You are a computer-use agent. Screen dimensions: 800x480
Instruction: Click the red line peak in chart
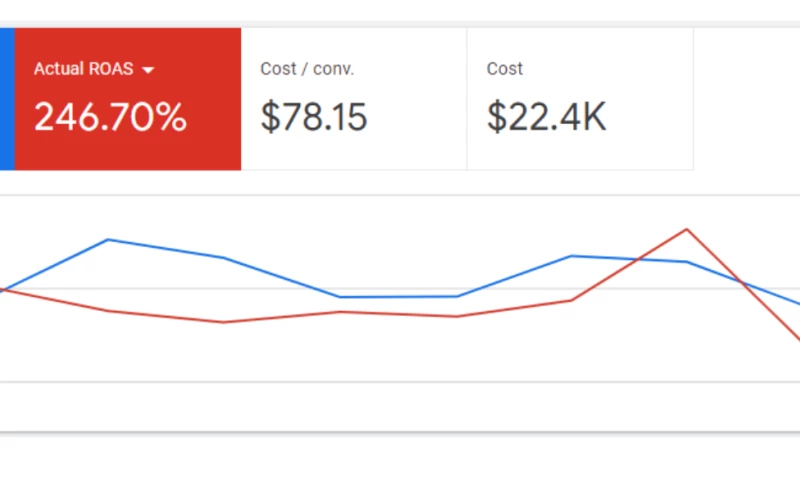pos(687,230)
